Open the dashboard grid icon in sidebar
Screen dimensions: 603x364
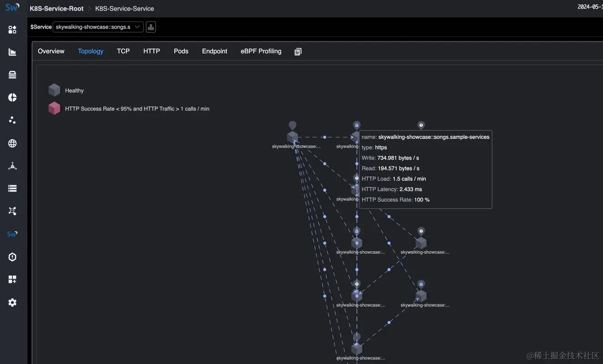(x=12, y=29)
